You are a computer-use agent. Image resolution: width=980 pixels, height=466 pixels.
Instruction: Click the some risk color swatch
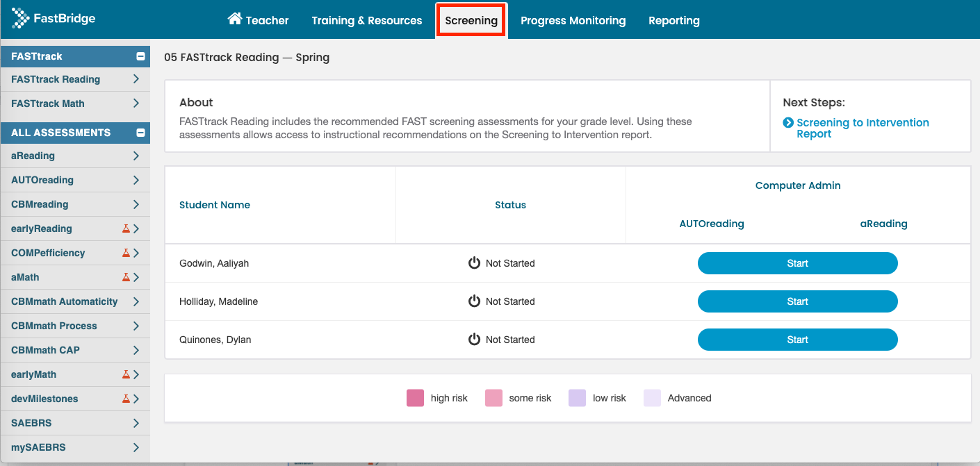493,398
